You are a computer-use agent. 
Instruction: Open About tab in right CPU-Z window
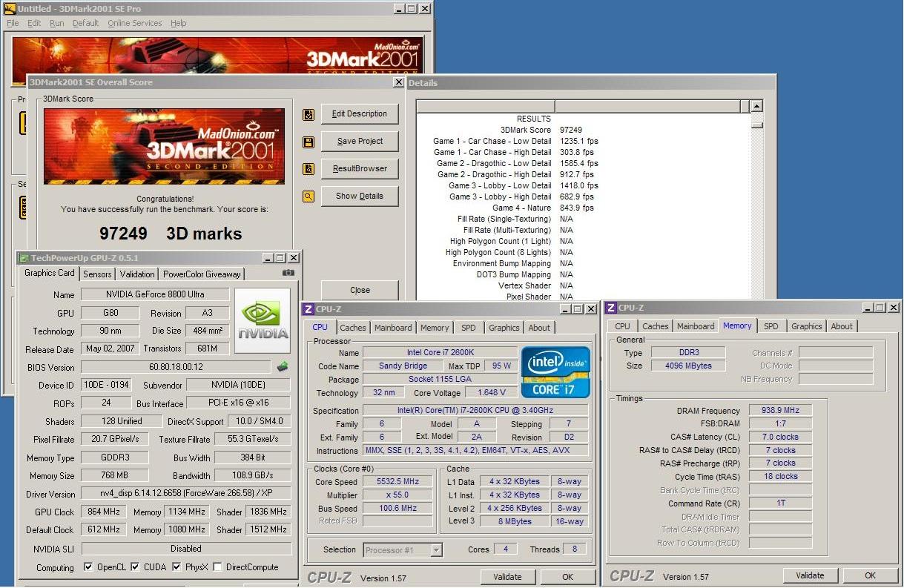coord(842,326)
